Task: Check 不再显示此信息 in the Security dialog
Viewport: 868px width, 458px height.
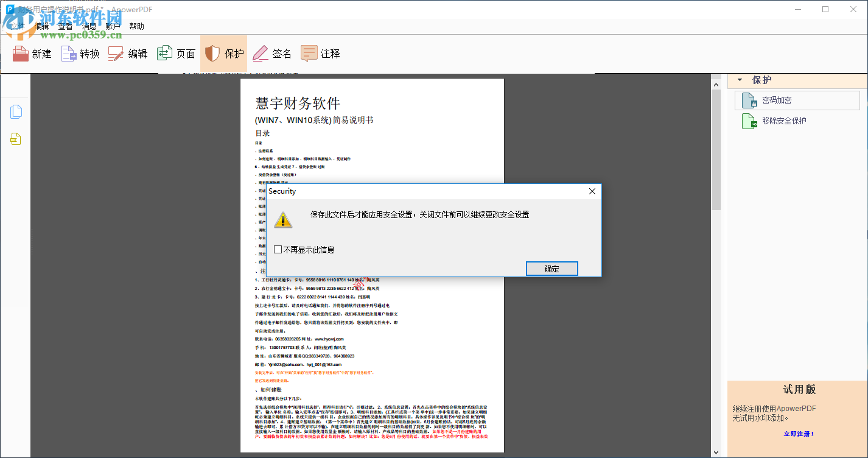Action: [x=278, y=249]
